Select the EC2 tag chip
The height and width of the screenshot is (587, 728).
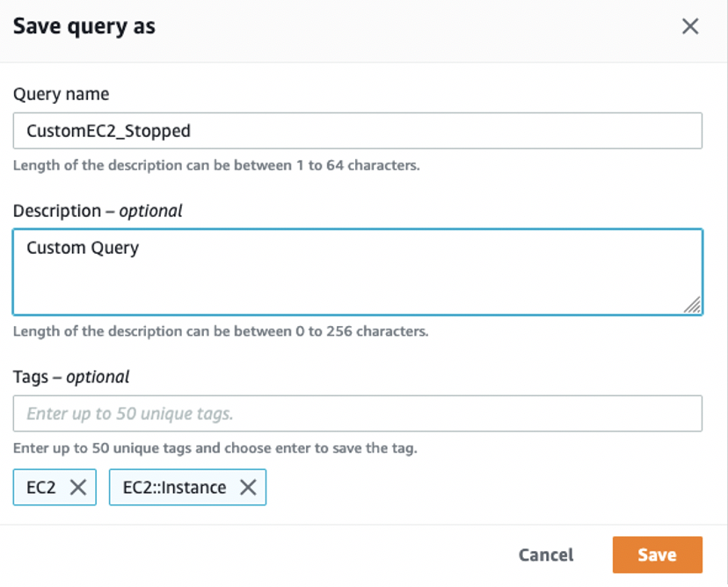click(x=44, y=488)
